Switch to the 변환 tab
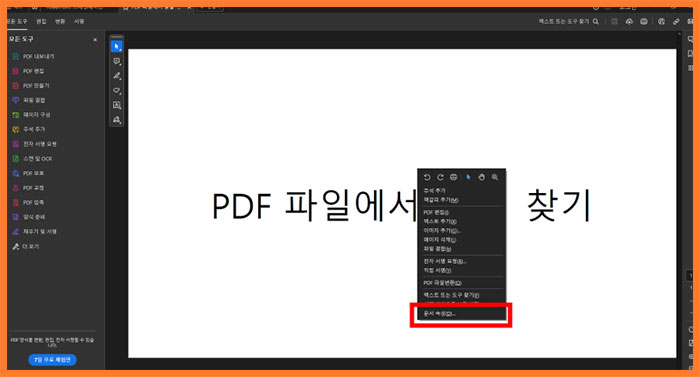The height and width of the screenshot is (377, 700). (x=60, y=21)
